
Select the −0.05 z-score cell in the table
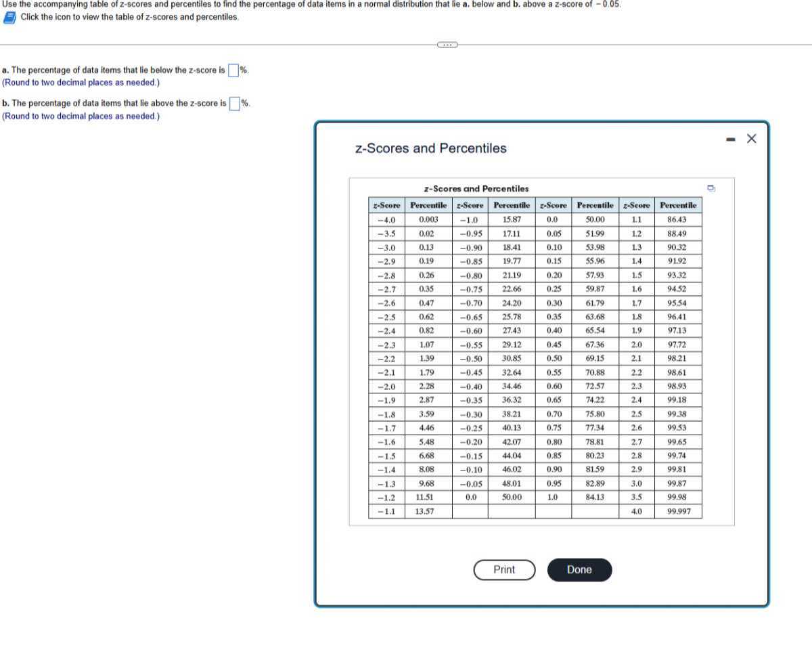[470, 483]
